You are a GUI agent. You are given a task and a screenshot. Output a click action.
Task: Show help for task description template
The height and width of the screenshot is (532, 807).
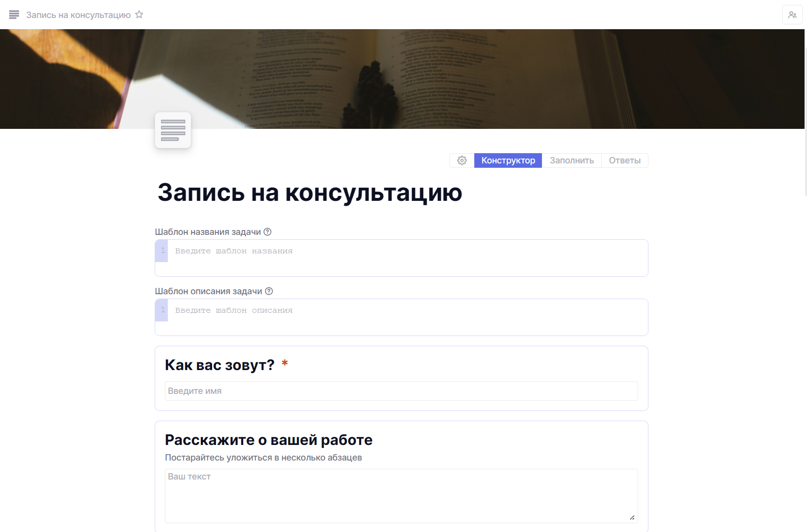pyautogui.click(x=269, y=291)
